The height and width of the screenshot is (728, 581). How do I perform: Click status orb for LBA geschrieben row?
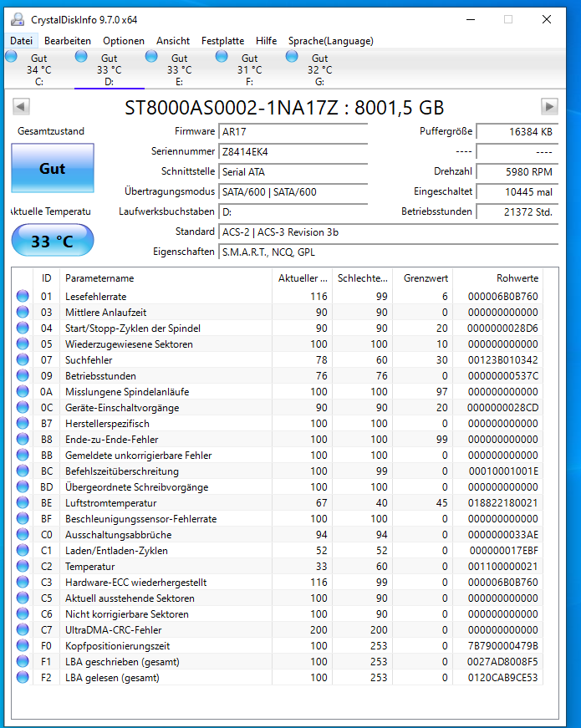click(x=23, y=661)
